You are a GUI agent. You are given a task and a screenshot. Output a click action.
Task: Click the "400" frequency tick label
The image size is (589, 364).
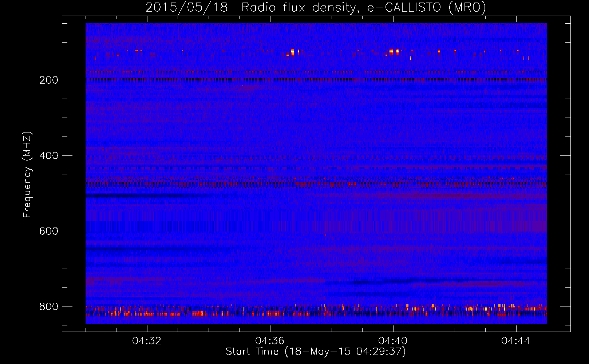tap(48, 156)
